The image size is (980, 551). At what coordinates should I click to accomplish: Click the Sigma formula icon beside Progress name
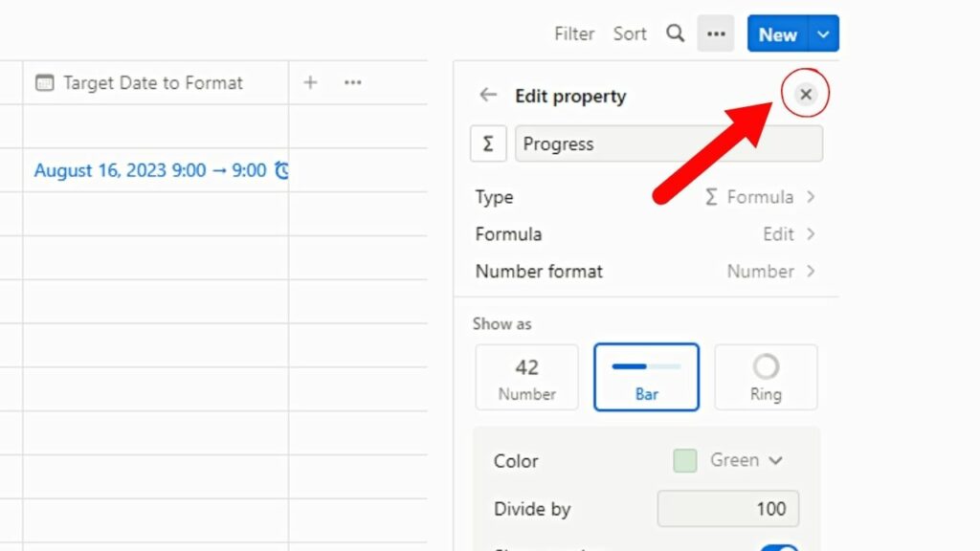(x=488, y=143)
